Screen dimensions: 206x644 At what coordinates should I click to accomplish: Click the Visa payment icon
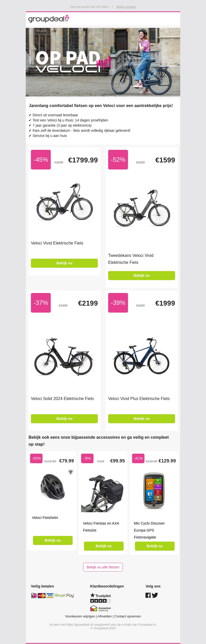[x=50, y=596]
